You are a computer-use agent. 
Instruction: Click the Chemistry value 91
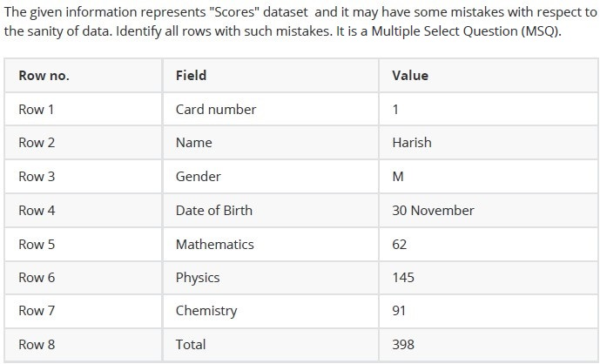399,311
